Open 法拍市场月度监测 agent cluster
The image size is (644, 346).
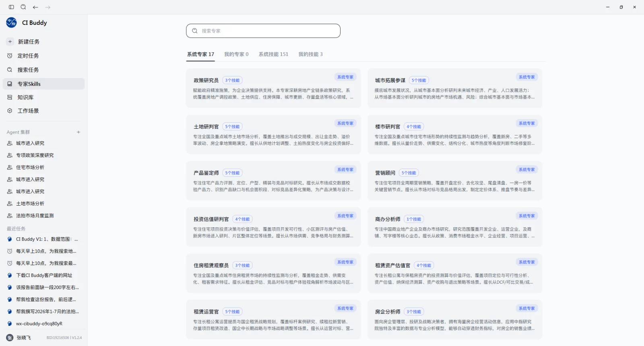[43, 216]
